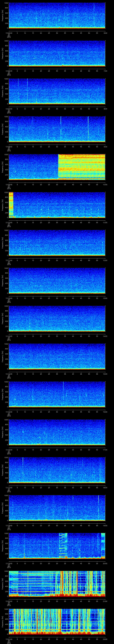Click the spectrogram panel starting at 13:16:00

(x=57, y=432)
